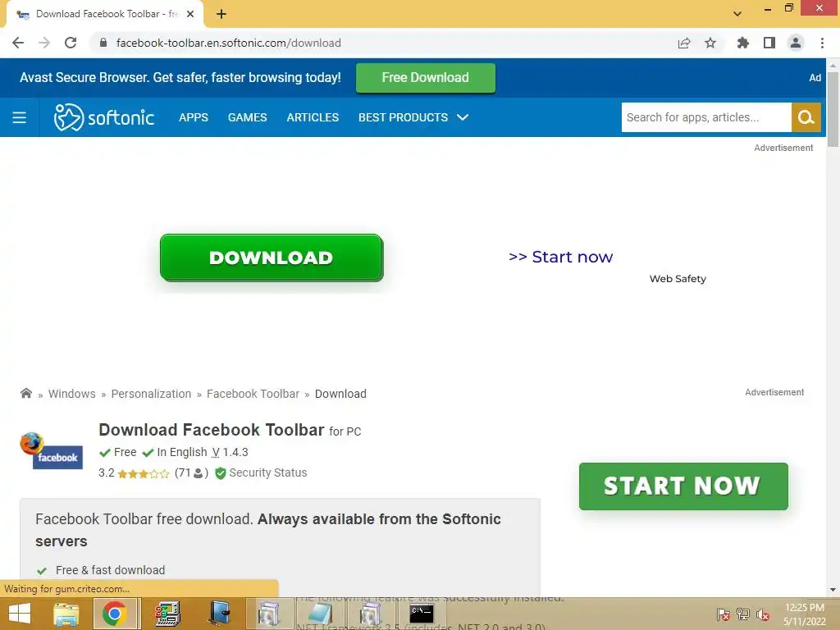The width and height of the screenshot is (840, 630).
Task: Click the Facebook Toolbar app icon
Action: [52, 451]
